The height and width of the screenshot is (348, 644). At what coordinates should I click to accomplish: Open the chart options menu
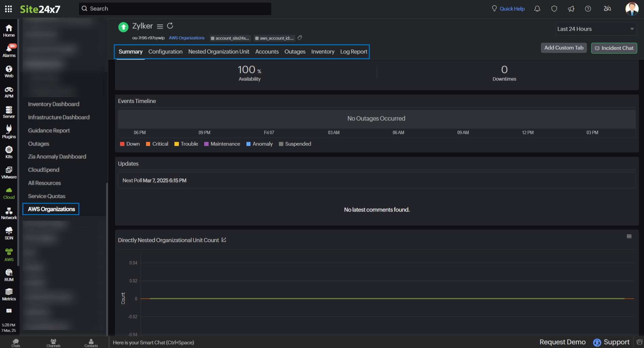(x=629, y=237)
